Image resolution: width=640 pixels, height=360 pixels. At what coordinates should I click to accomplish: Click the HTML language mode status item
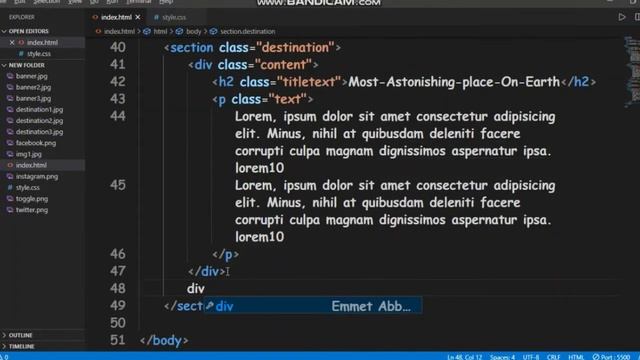tap(576, 357)
